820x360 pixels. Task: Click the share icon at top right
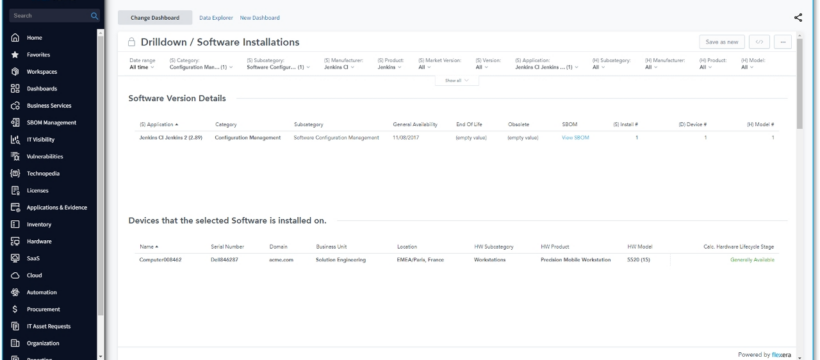click(798, 17)
